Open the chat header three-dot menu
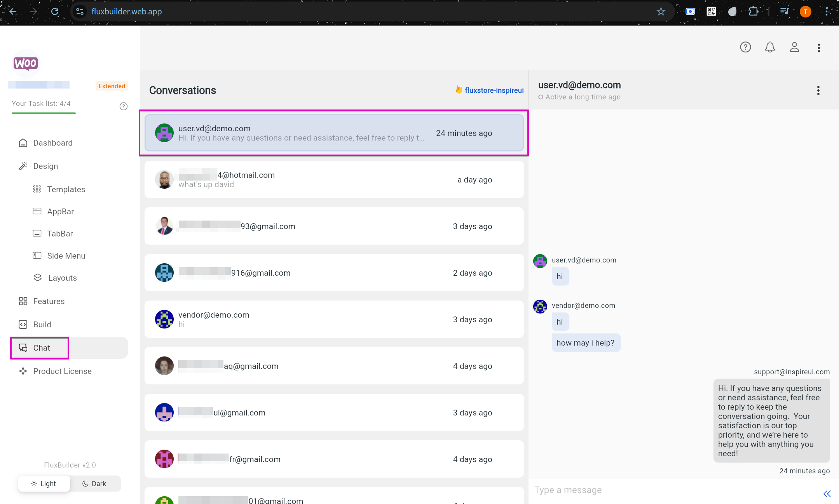Screen dimensions: 839x504 tap(818, 90)
